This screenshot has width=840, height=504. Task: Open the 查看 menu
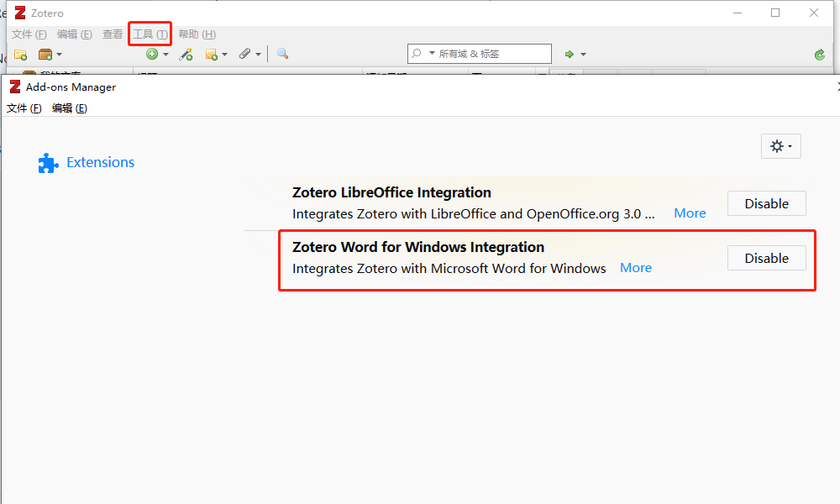113,34
